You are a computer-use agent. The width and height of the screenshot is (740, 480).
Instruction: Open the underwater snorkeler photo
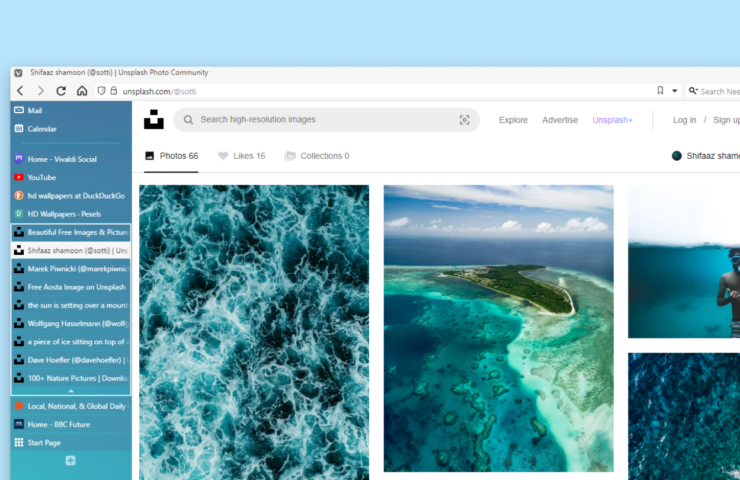[684, 261]
